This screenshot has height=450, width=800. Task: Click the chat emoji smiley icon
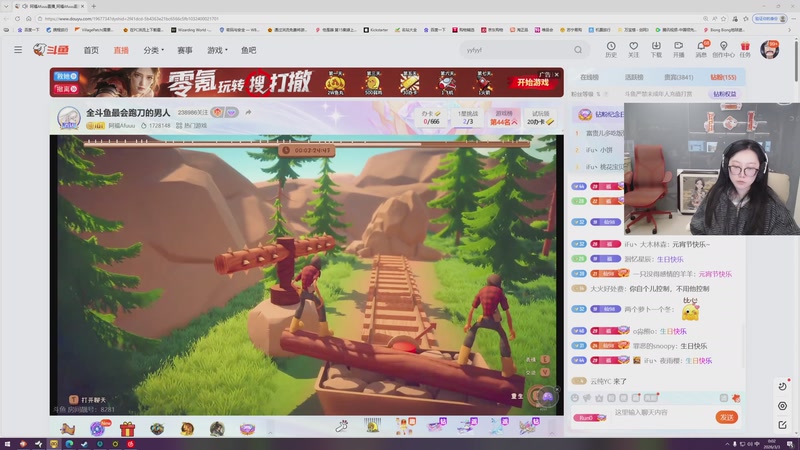[575, 397]
